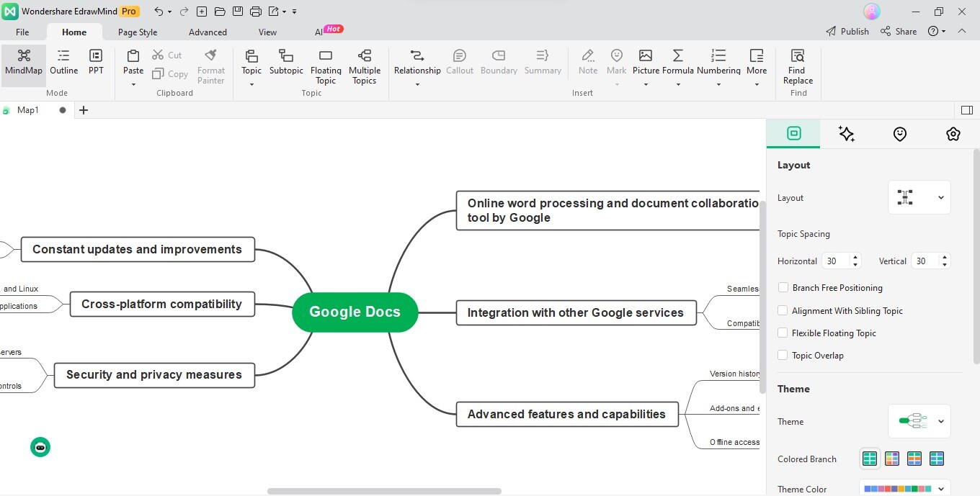This screenshot has width=980, height=496.
Task: Open the Theme Color dropdown
Action: [x=904, y=489]
